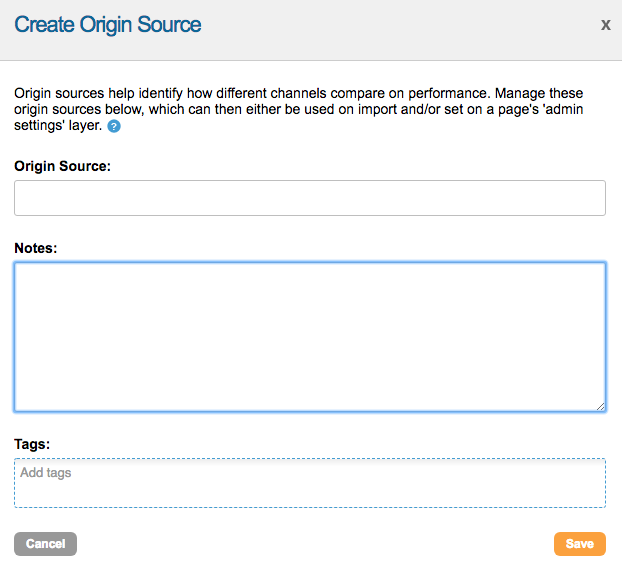Click the "Tags:" field label
The height and width of the screenshot is (572, 622).
(32, 443)
